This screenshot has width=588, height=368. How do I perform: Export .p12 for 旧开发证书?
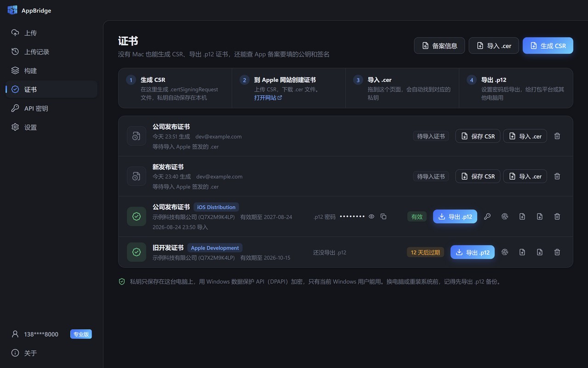pyautogui.click(x=473, y=252)
